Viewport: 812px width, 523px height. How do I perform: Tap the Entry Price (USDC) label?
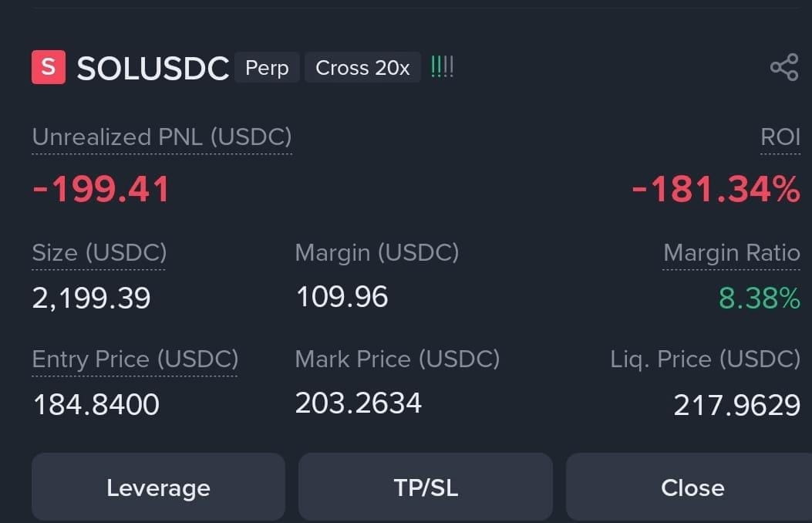click(135, 359)
